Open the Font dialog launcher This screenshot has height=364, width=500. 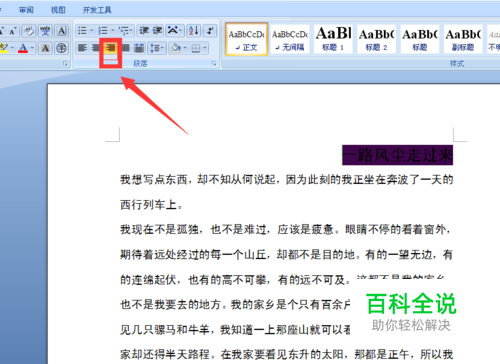pyautogui.click(x=65, y=63)
